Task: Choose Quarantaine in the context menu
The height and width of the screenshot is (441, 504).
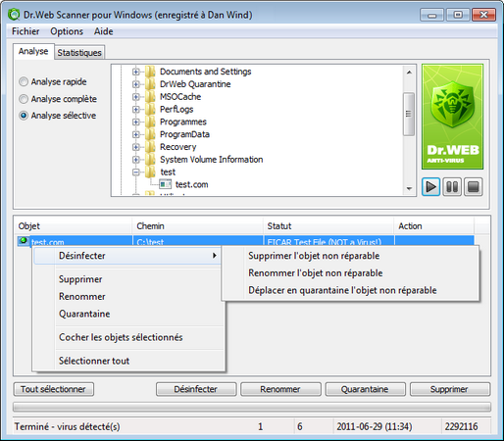Action: pyautogui.click(x=84, y=314)
